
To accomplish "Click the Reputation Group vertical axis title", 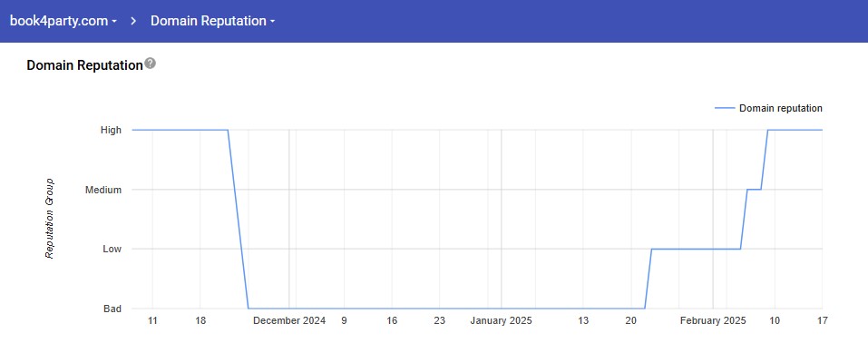I will click(x=50, y=218).
